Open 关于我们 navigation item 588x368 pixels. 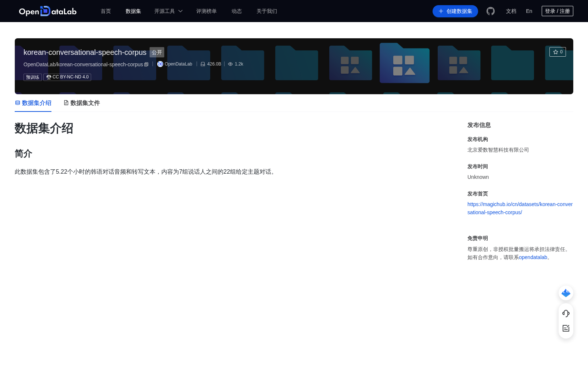pyautogui.click(x=267, y=11)
